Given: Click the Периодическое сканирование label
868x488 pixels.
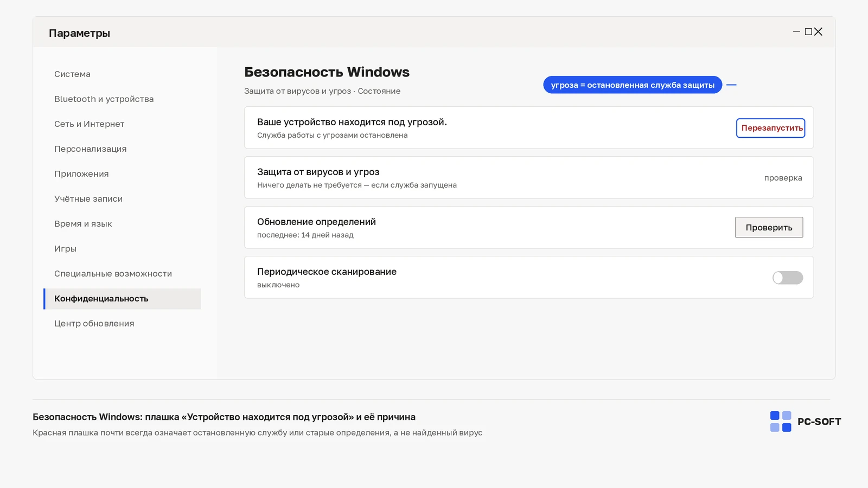Looking at the screenshot, I should 327,272.
